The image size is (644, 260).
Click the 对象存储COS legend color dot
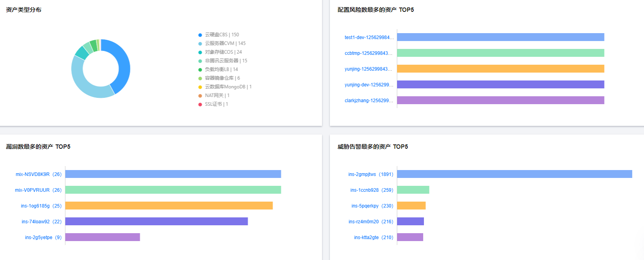(x=200, y=52)
